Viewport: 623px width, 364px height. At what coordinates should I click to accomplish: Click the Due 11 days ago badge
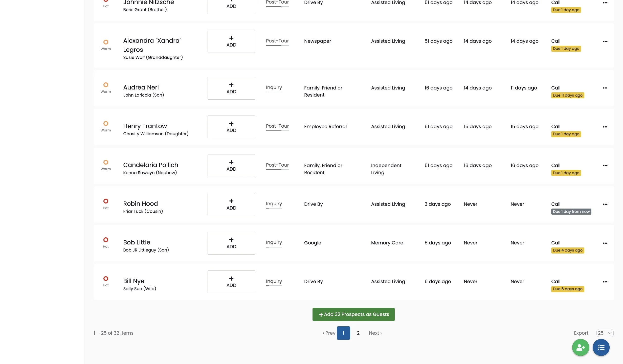[567, 95]
